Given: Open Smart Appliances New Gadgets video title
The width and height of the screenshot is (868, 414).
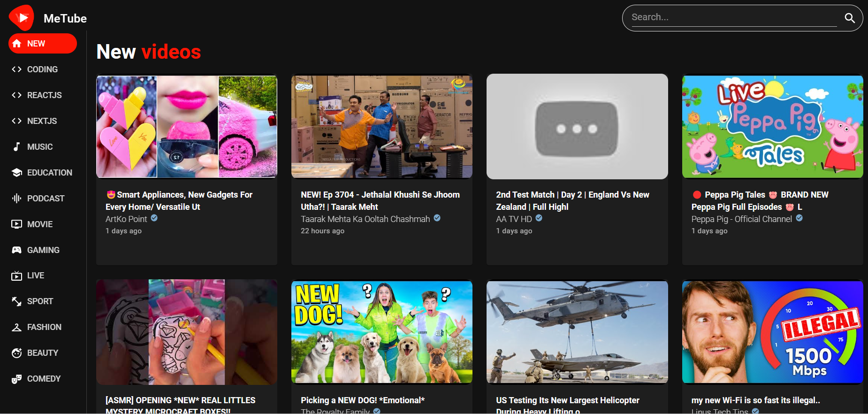Looking at the screenshot, I should 179,201.
